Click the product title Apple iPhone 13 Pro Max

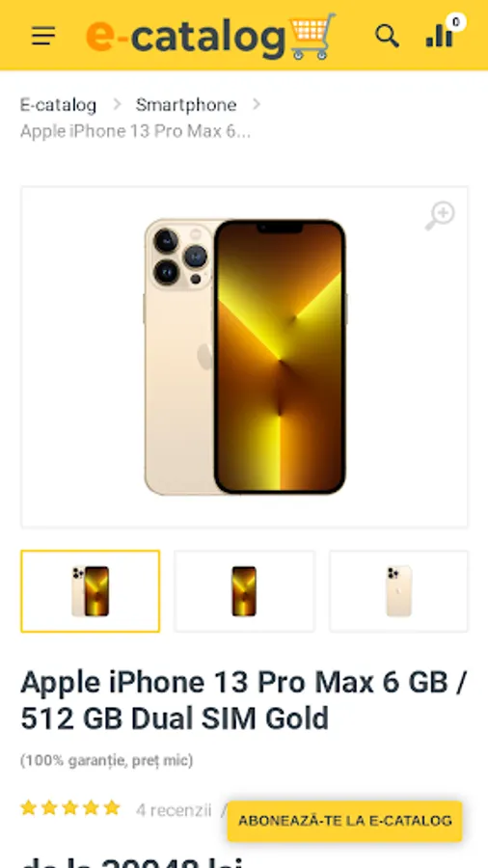pyautogui.click(x=244, y=700)
